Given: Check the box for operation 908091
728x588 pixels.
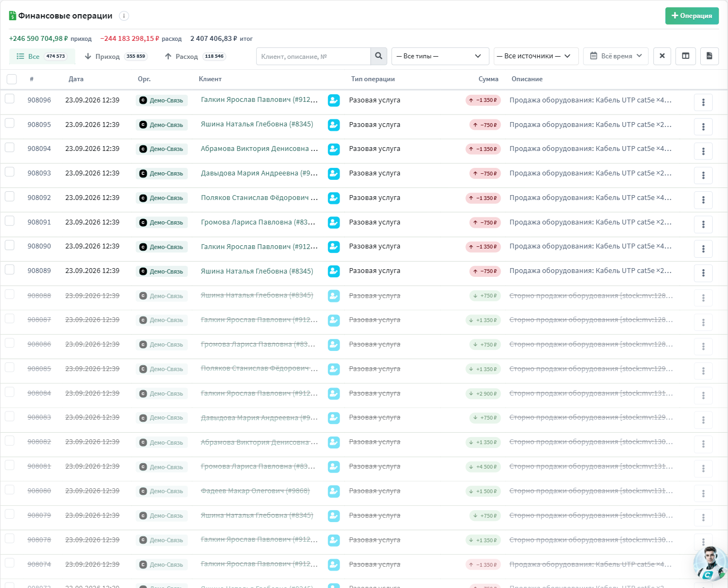Looking at the screenshot, I should point(10,221).
